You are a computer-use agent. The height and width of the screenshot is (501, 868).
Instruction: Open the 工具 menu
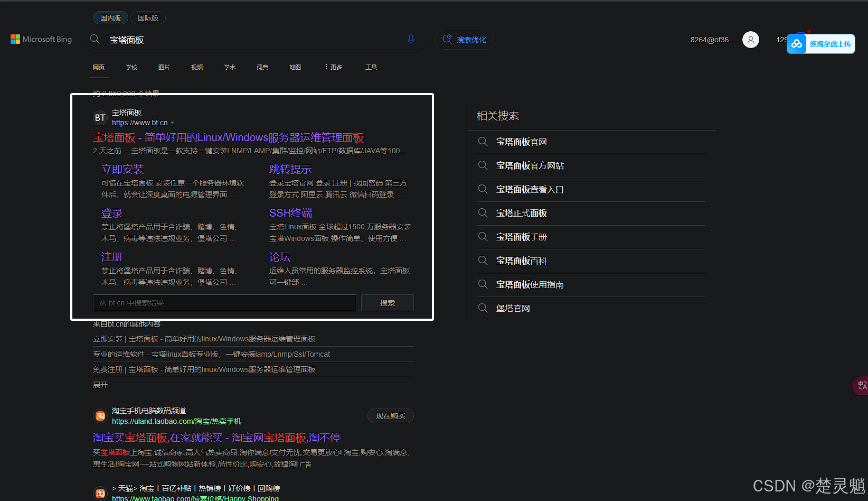371,67
